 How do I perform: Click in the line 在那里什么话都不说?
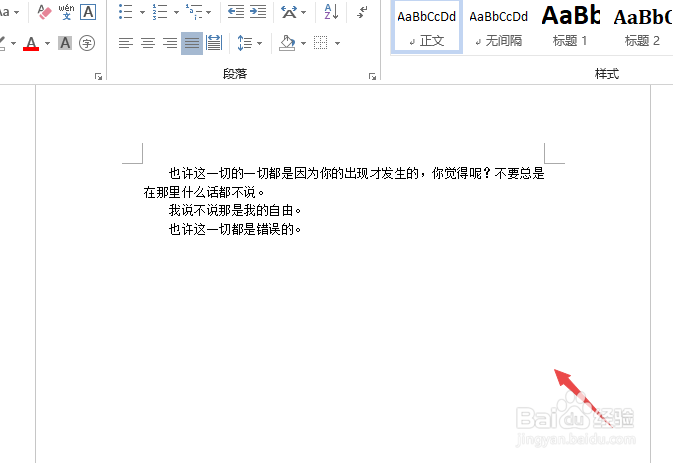204,192
